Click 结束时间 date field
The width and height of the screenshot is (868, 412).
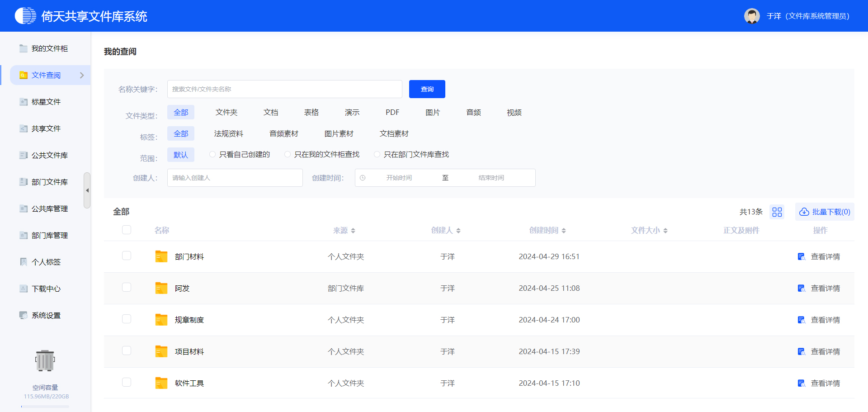tap(491, 178)
